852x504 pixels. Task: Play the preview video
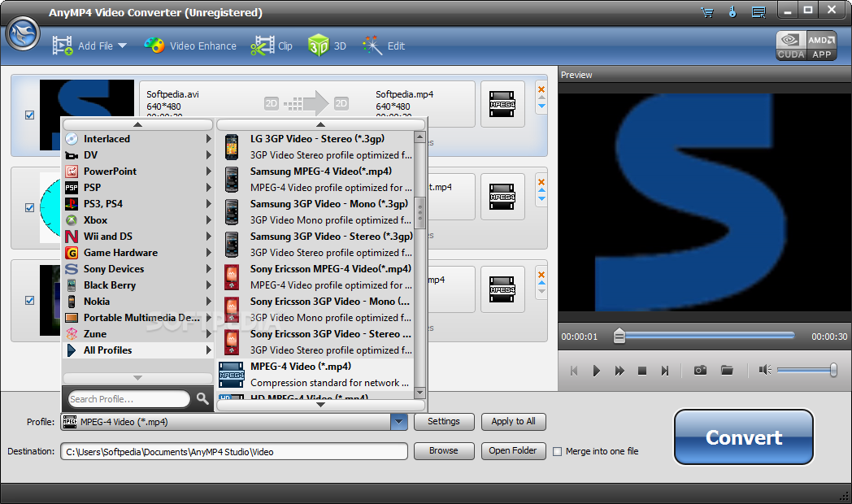tap(597, 371)
